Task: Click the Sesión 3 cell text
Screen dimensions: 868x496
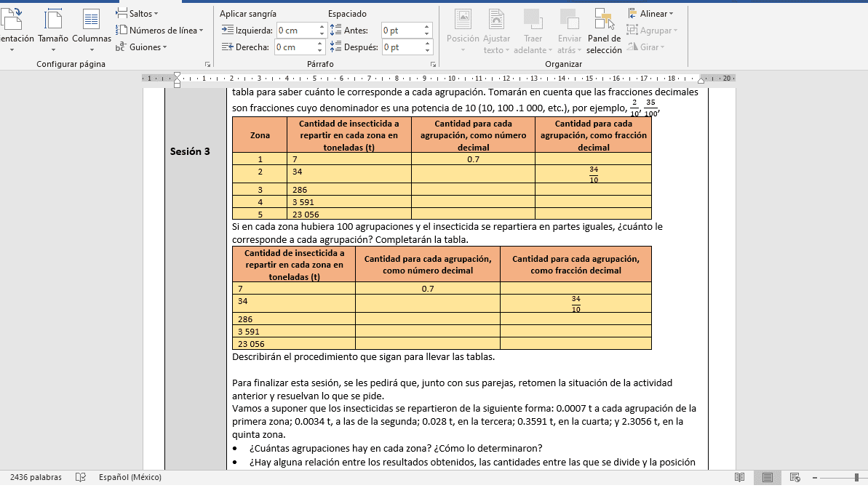Action: point(190,151)
